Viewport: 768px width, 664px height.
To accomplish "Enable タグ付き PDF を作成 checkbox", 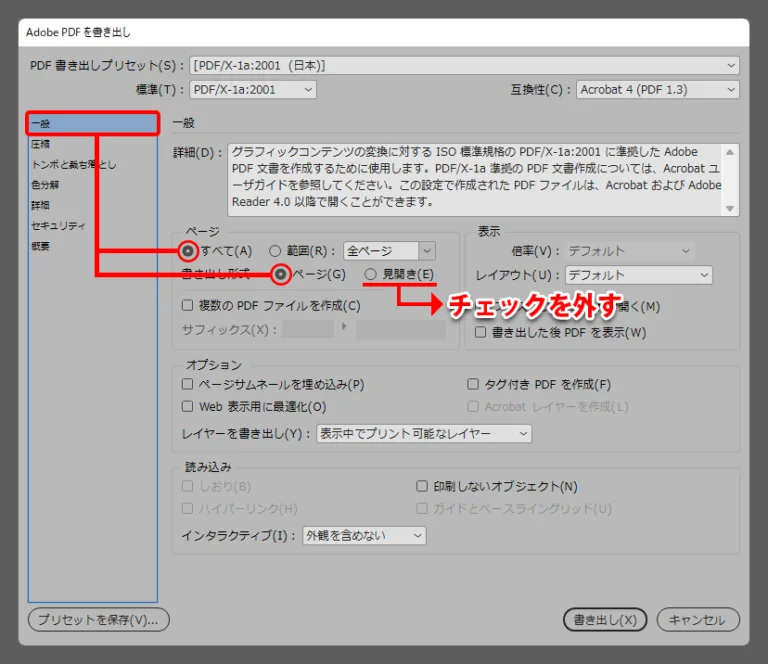I will coord(474,384).
